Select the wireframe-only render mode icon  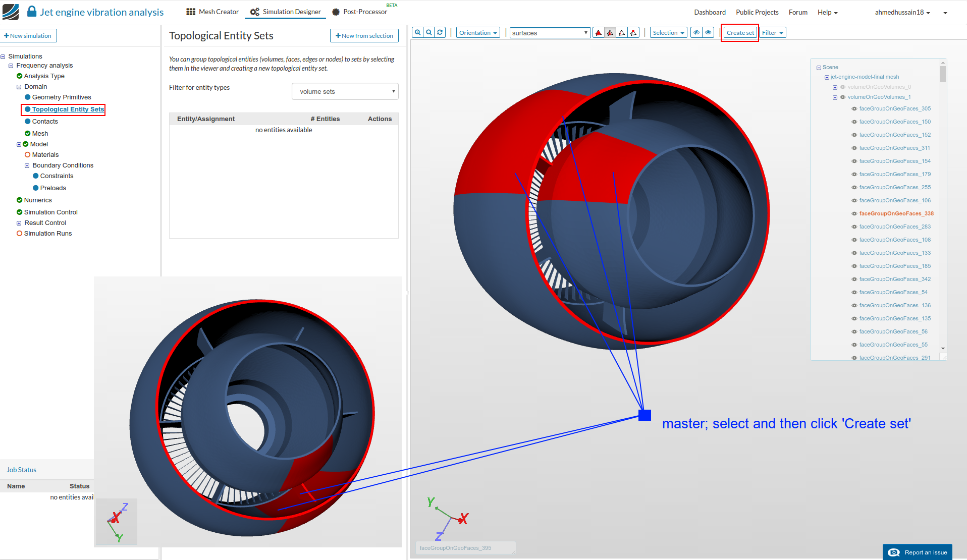coord(622,33)
